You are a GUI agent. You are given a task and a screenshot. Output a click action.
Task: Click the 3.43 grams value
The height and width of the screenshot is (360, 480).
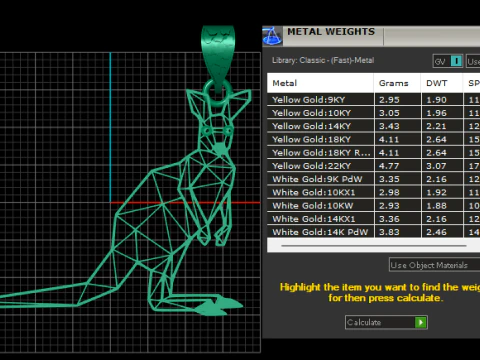(x=389, y=126)
